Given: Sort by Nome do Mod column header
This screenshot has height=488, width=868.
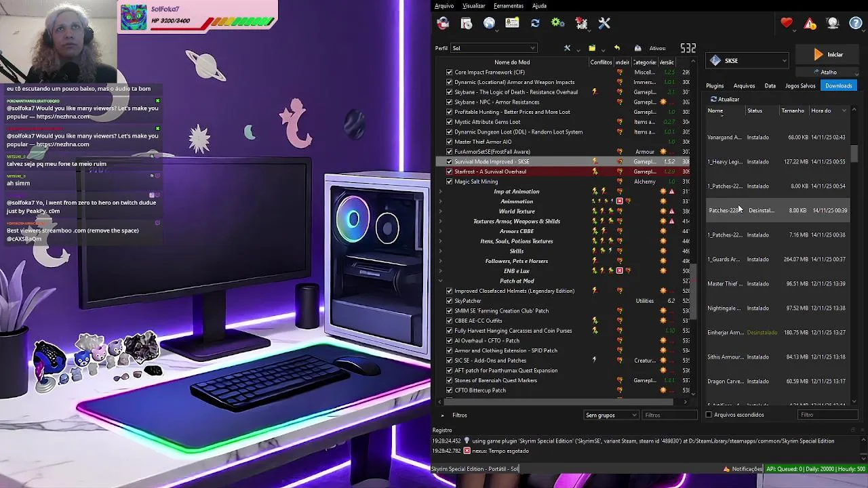Looking at the screenshot, I should (512, 62).
